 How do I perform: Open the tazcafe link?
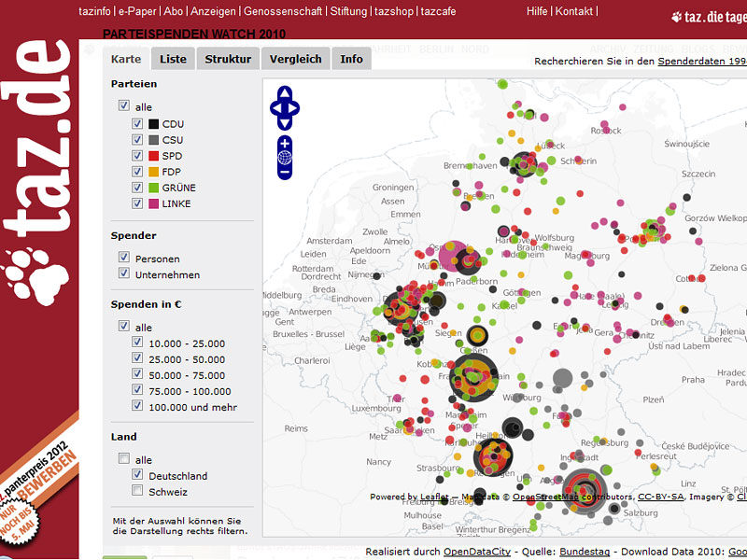click(438, 11)
